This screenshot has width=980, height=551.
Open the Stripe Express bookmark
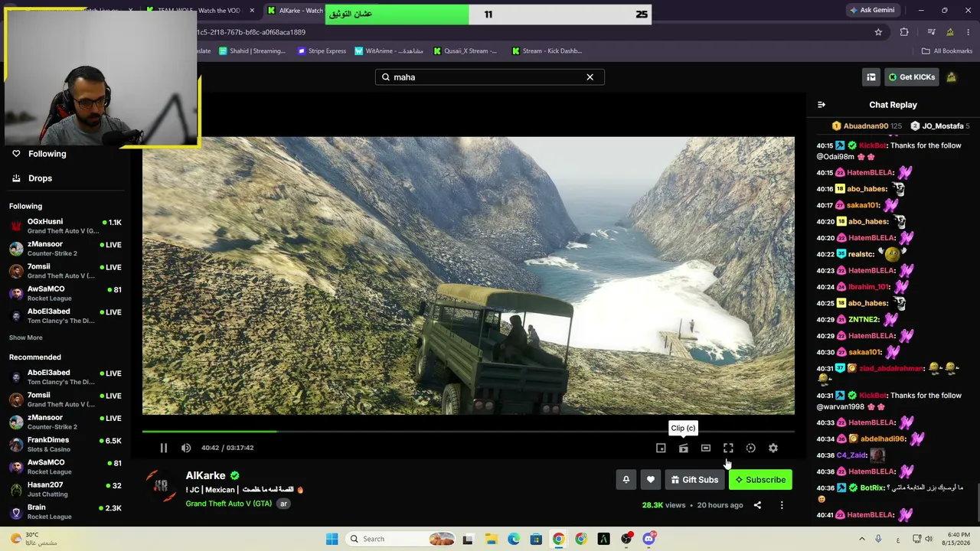(x=322, y=51)
